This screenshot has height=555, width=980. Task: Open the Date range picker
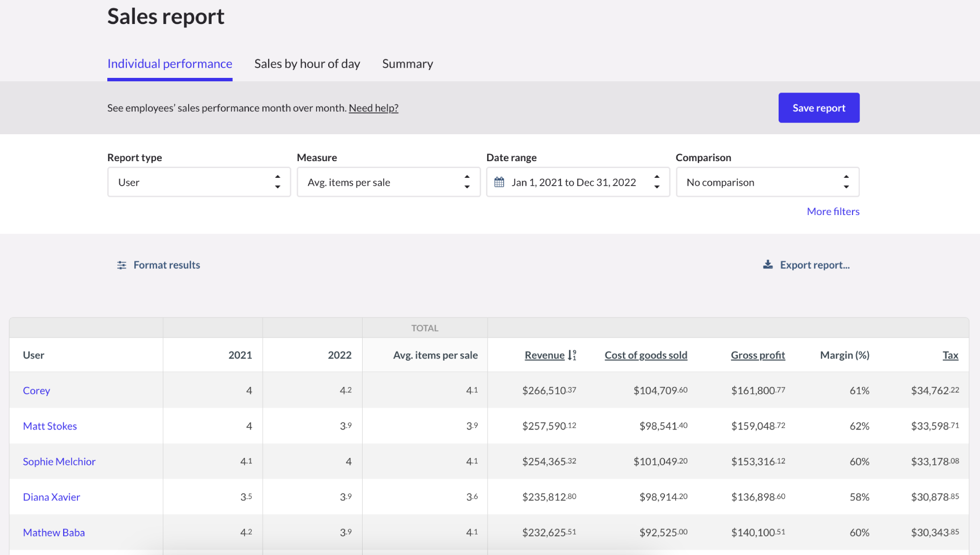[577, 182]
